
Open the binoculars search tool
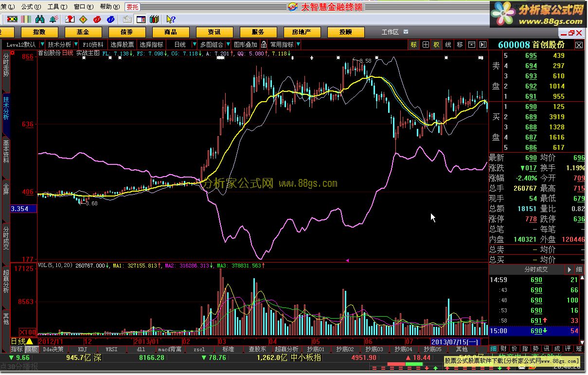(40, 19)
